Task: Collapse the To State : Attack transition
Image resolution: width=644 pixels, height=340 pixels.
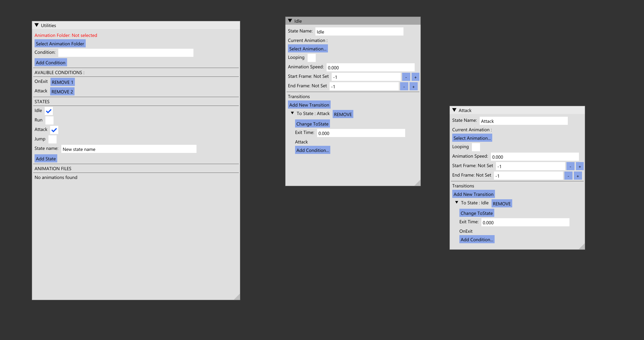Action: (292, 113)
